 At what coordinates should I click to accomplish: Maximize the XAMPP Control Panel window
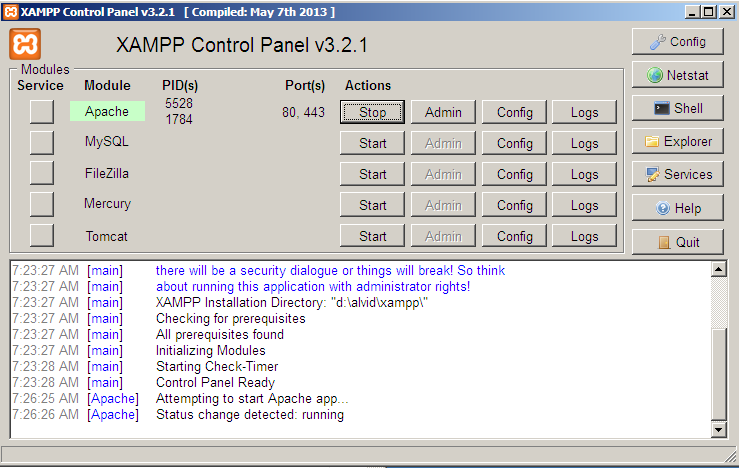(x=708, y=12)
